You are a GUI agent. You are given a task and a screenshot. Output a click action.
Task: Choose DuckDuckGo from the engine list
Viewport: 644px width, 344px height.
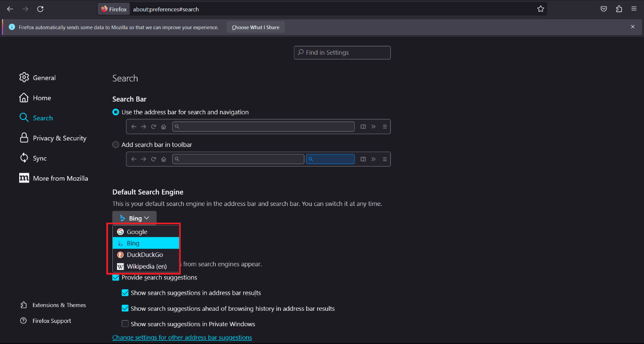(146, 255)
